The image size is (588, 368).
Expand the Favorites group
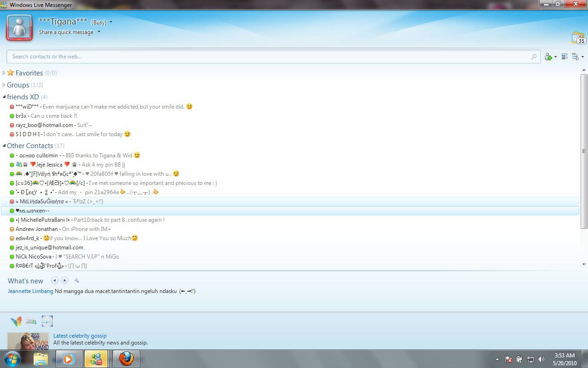pyautogui.click(x=4, y=73)
